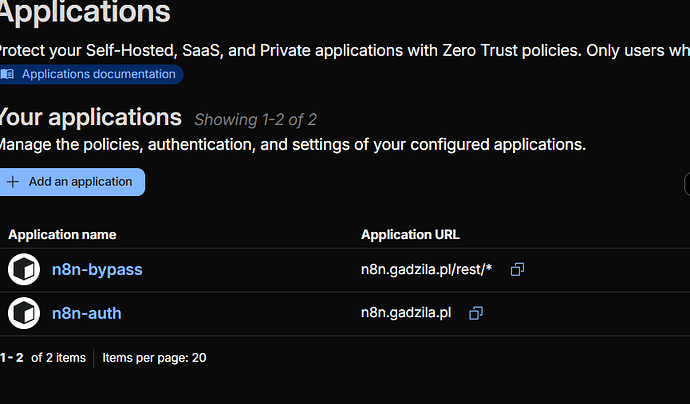
Task: Open the Items per page: 20 selector
Action: (x=154, y=357)
